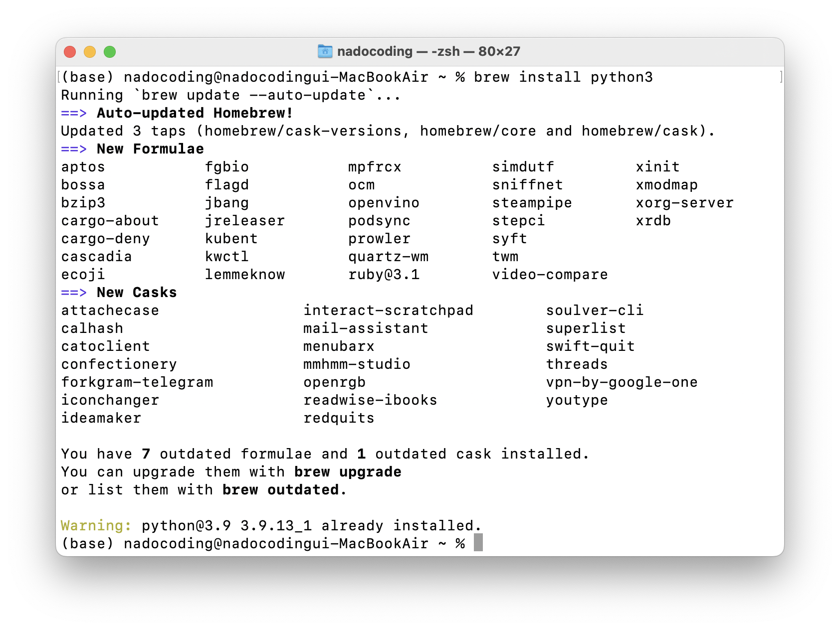Click the cask name 'ideamaker'
The width and height of the screenshot is (840, 630).
[101, 418]
